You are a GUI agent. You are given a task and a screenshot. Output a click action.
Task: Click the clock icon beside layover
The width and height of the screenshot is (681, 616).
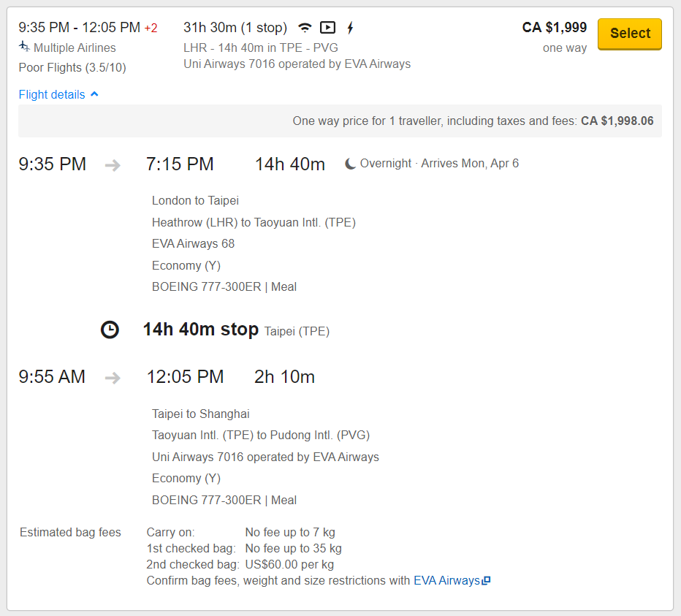110,330
